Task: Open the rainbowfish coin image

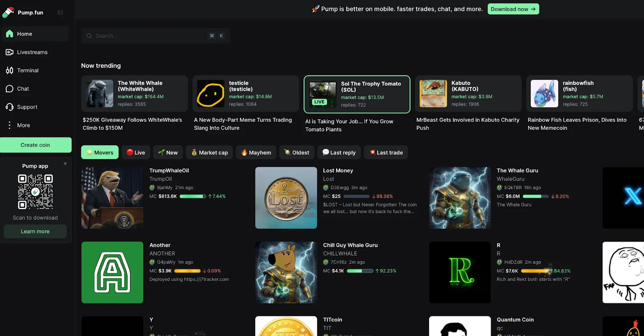Action: [x=544, y=94]
